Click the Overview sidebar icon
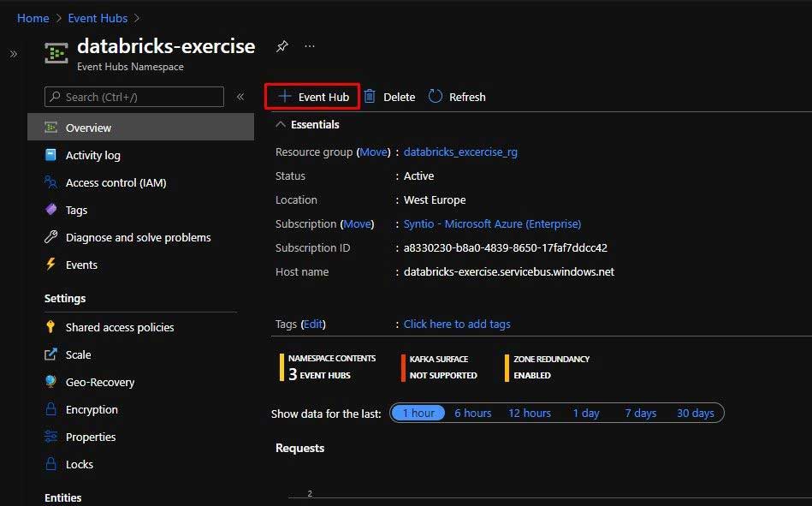The width and height of the screenshot is (812, 506). [x=50, y=127]
